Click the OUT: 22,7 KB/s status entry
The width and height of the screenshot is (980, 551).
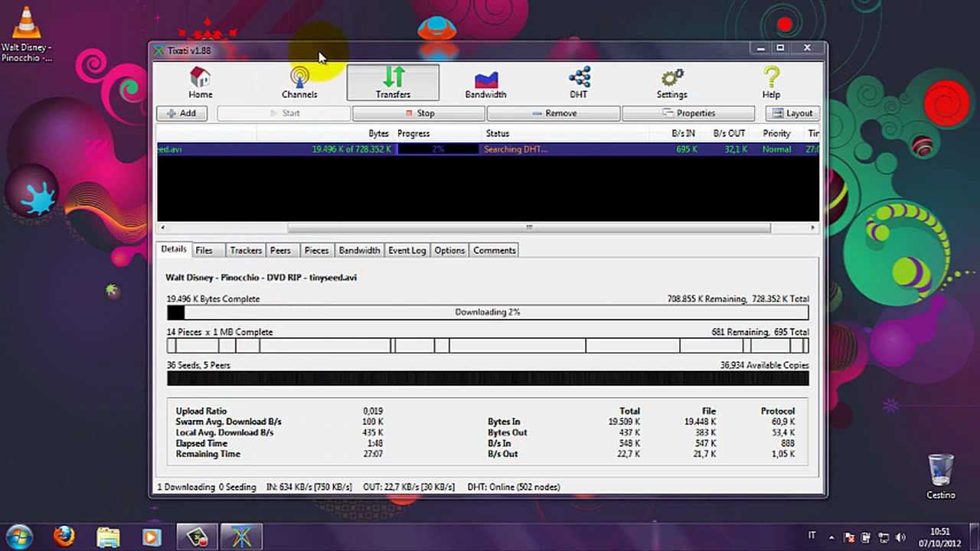409,487
